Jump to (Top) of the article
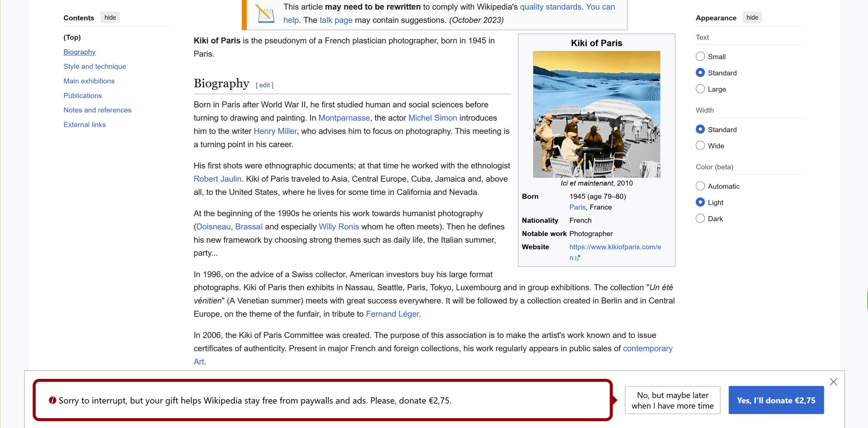Screen dimensions: 868x428 [x=72, y=37]
